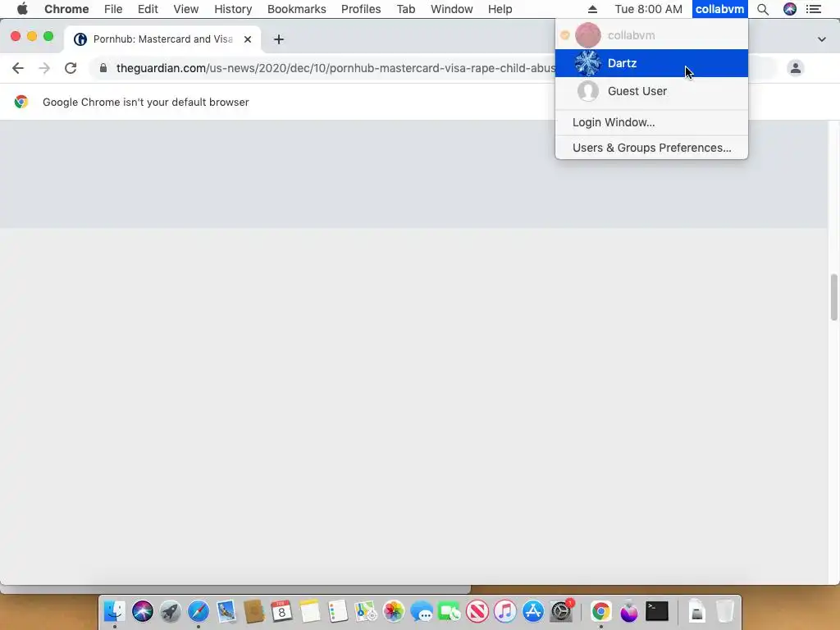Click the lock site info icon

[x=103, y=68]
